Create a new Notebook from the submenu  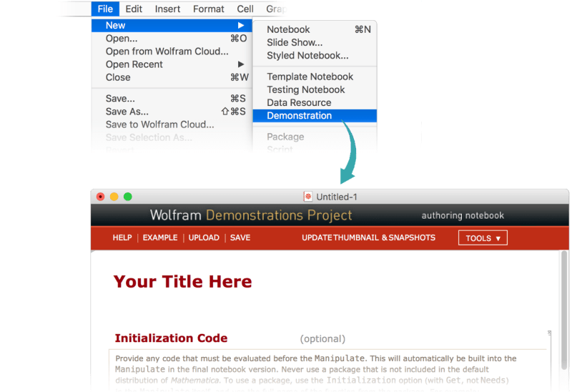(315, 29)
